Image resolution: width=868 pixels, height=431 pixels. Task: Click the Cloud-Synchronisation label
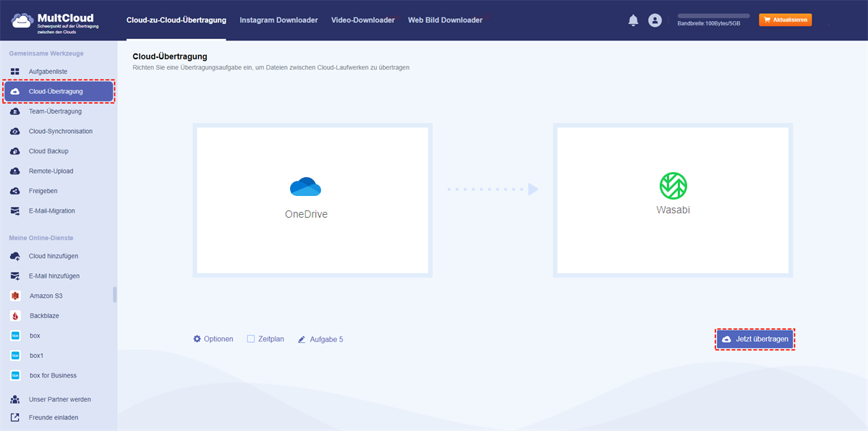coord(61,132)
